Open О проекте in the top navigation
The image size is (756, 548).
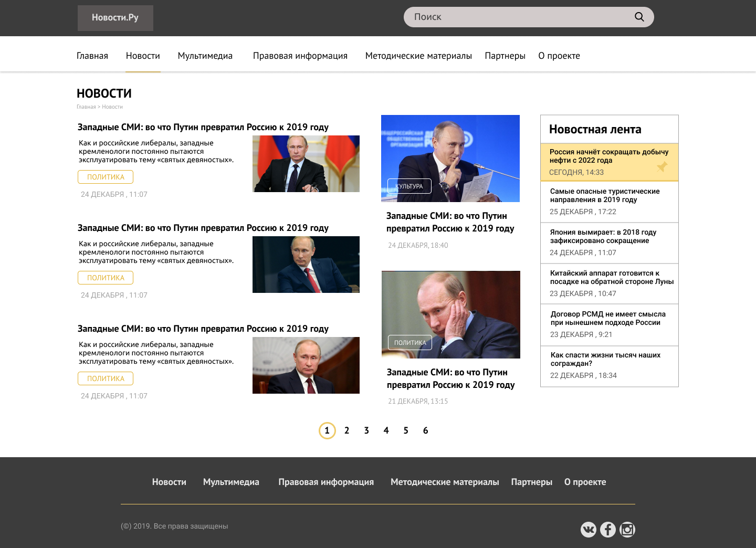click(x=559, y=56)
